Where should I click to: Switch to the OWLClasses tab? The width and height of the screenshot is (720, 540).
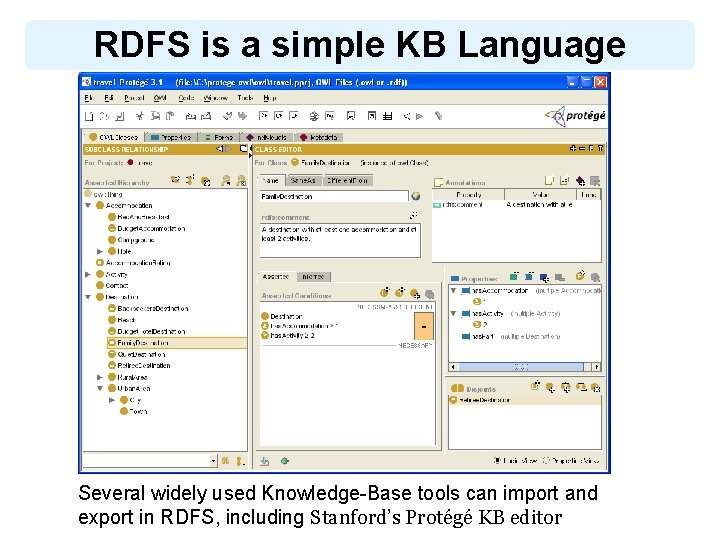pos(113,137)
